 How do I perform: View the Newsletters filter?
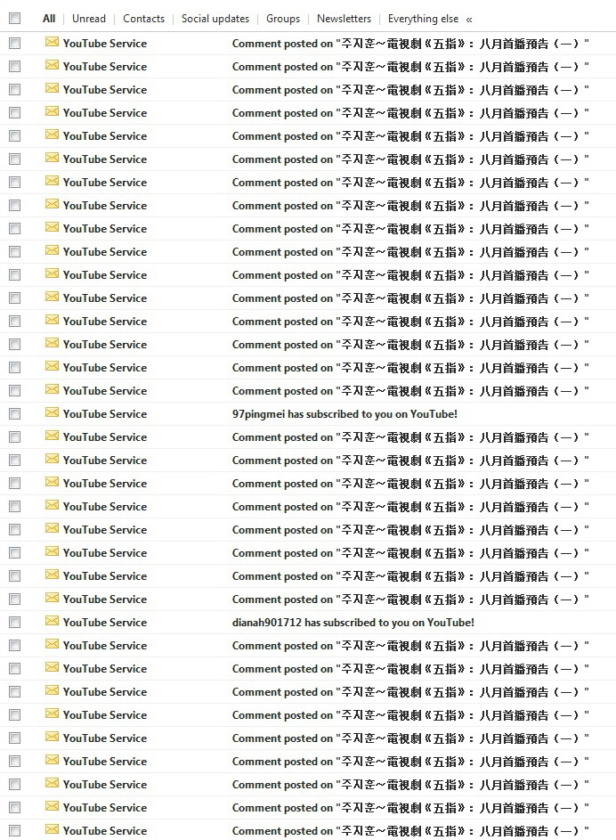(344, 19)
